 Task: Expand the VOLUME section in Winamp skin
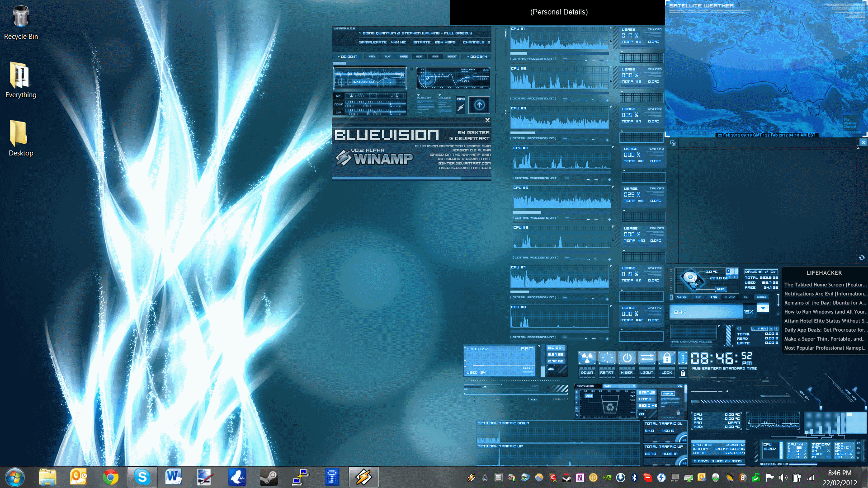click(x=444, y=98)
